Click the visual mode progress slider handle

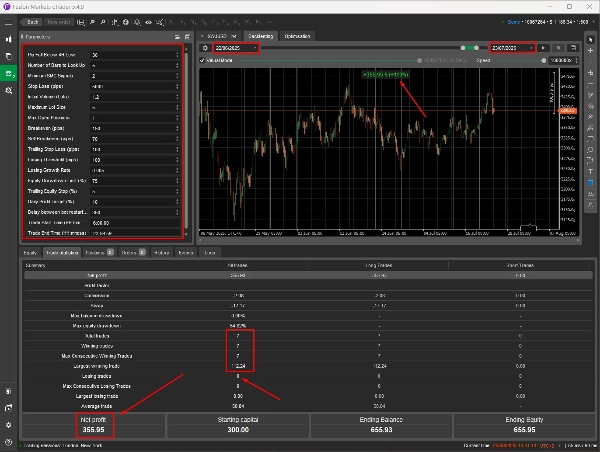[x=419, y=60]
